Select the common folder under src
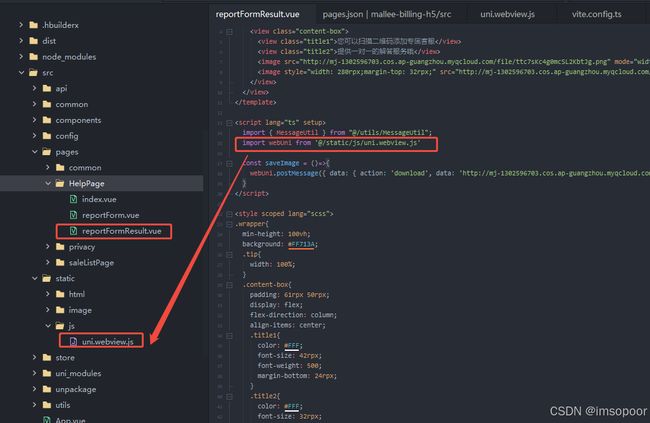The image size is (650, 423). pos(72,104)
